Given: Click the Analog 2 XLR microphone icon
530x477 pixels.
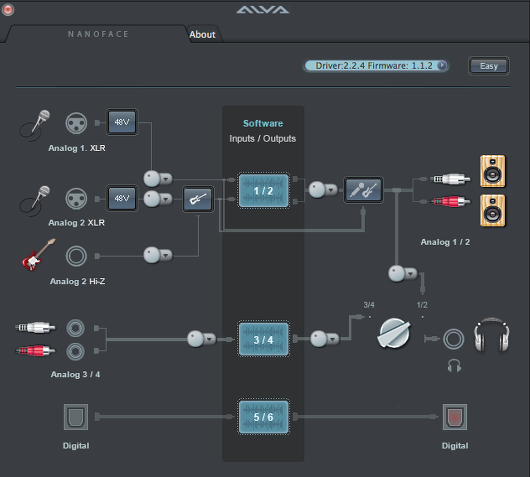Looking at the screenshot, I should click(35, 201).
